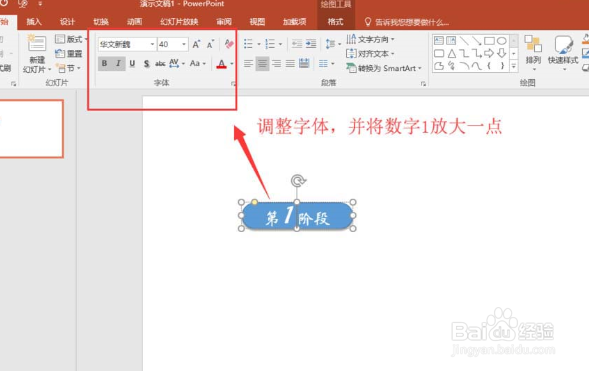Image resolution: width=589 pixels, height=371 pixels.
Task: Open the Arrange (排列) menu
Action: pos(533,53)
